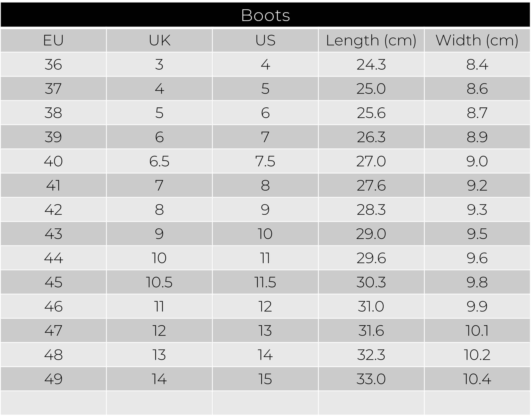Click UK size 10.5 cell
The height and width of the screenshot is (416, 532).
click(x=159, y=282)
